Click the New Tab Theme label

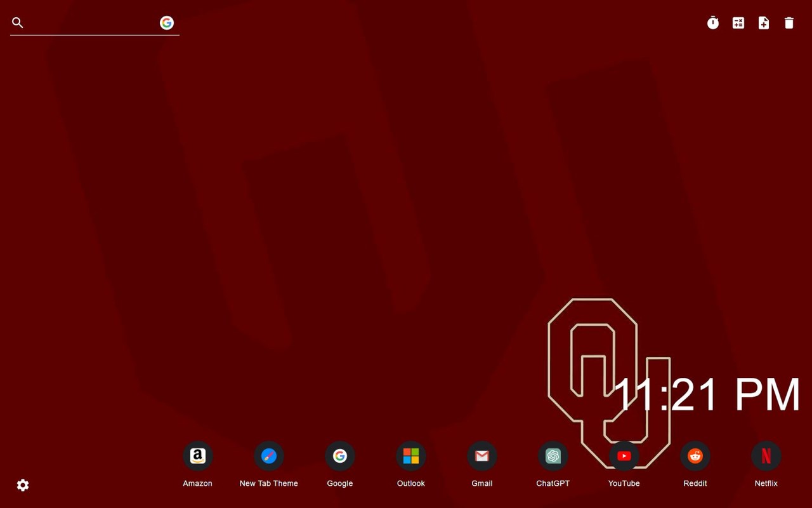269,483
